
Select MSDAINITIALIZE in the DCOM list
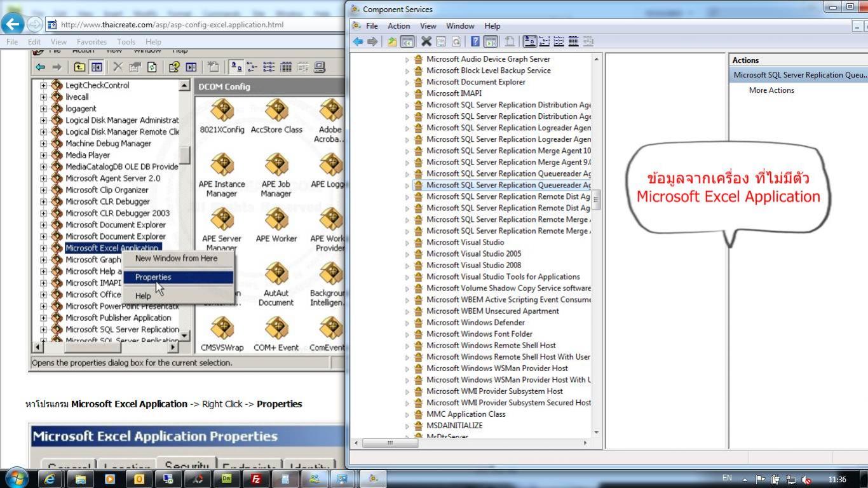pos(454,425)
